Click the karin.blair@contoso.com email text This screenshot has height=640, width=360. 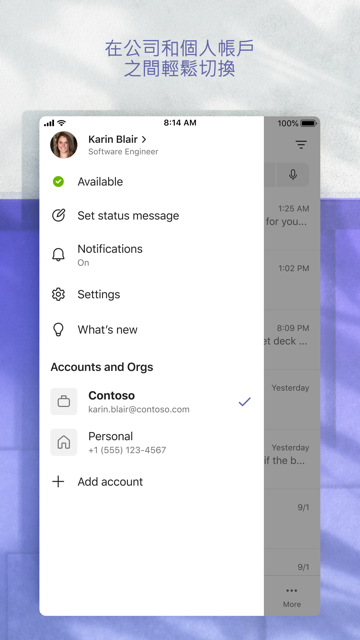[139, 409]
